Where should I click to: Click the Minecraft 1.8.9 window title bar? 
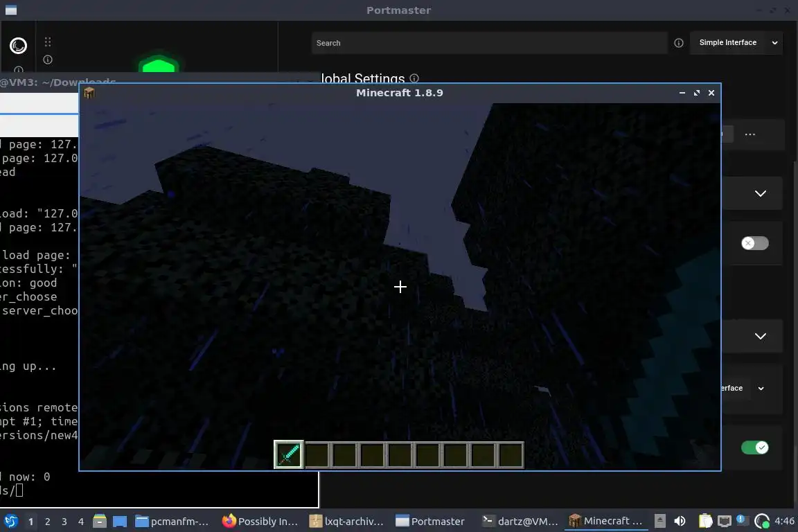pos(400,93)
